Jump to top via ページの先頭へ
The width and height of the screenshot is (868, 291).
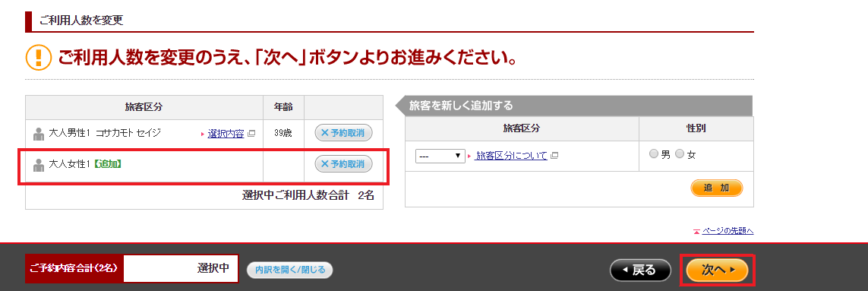click(728, 231)
